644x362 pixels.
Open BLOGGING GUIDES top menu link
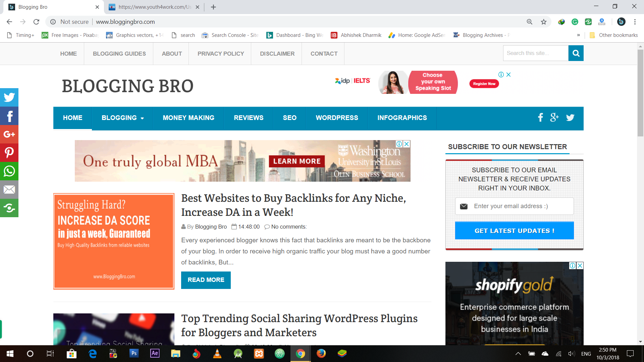[119, 54]
